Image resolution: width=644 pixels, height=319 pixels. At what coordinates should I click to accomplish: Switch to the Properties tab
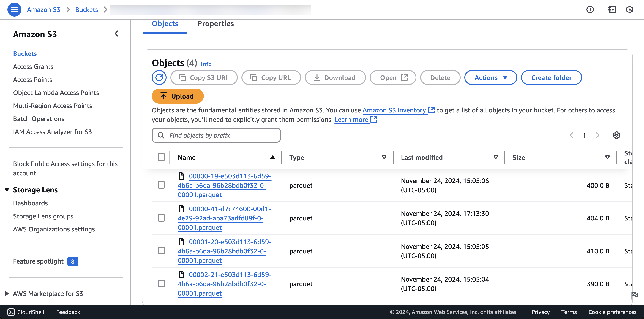[215, 23]
